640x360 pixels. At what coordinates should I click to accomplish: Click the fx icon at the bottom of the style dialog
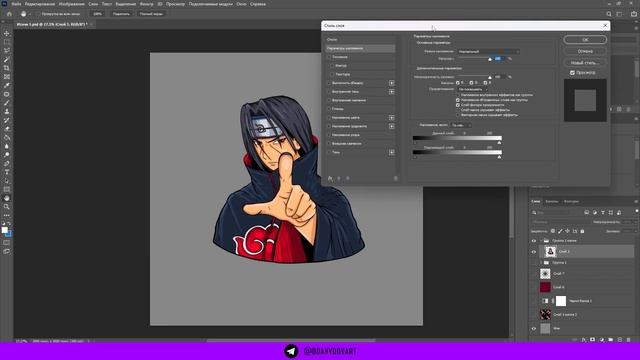pos(330,178)
